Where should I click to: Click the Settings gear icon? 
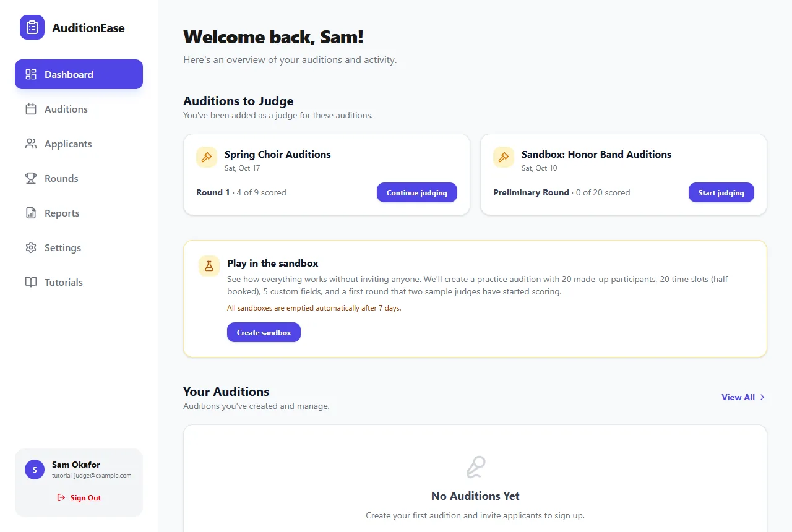[31, 247]
